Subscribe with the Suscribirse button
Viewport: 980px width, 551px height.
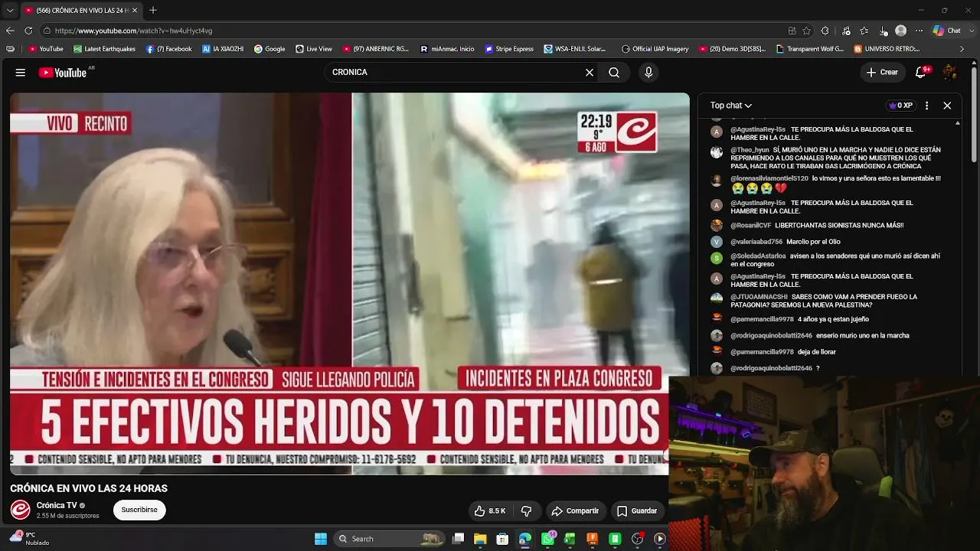[139, 510]
